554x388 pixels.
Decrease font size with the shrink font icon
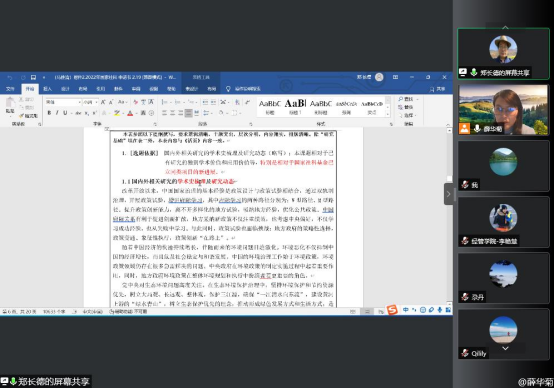tap(111, 102)
